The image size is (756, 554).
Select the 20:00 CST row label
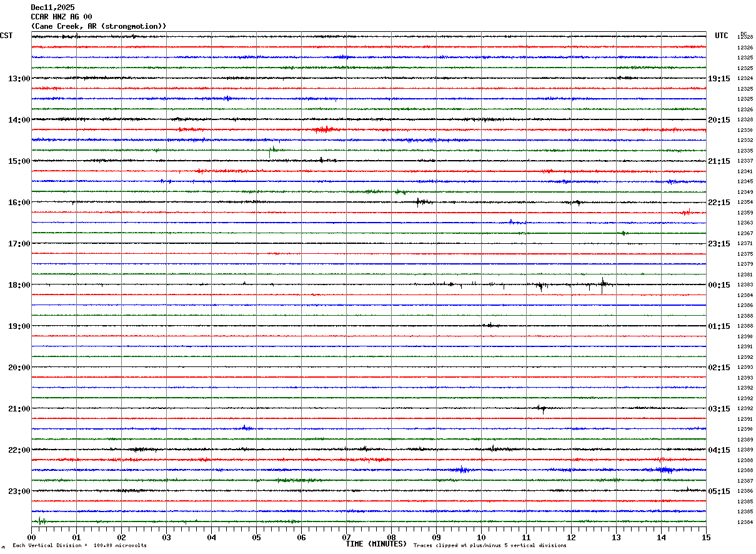tap(19, 368)
